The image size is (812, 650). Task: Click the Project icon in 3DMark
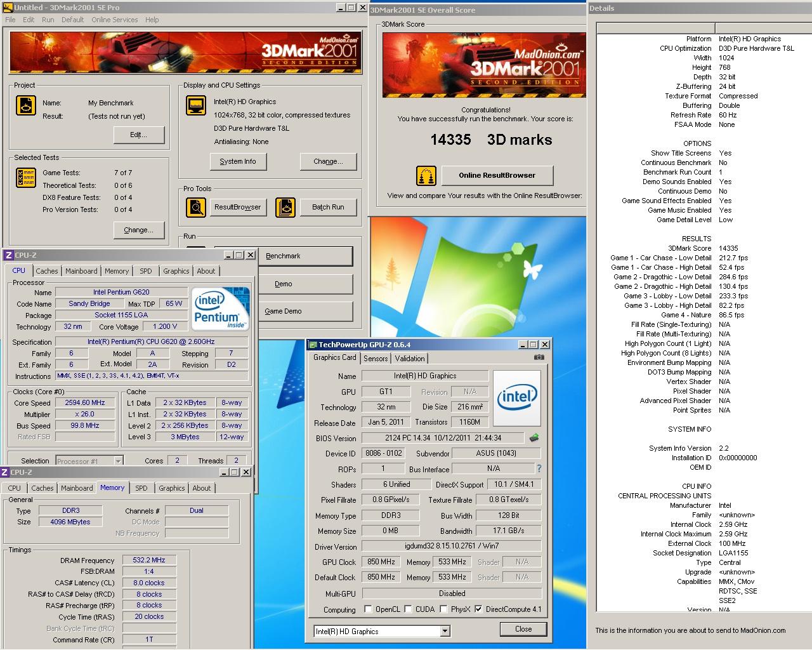point(25,105)
